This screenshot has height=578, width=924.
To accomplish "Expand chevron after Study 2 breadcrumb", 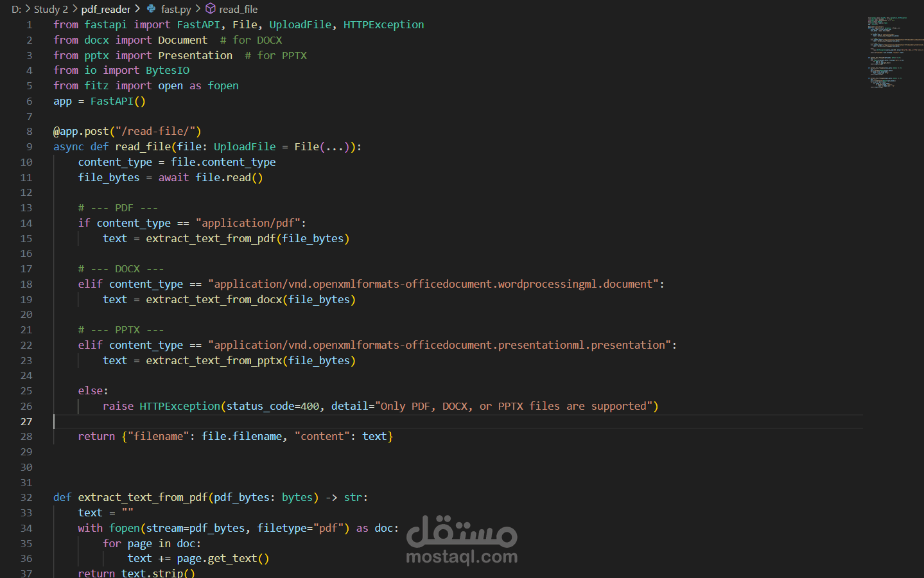I will 74,9.
